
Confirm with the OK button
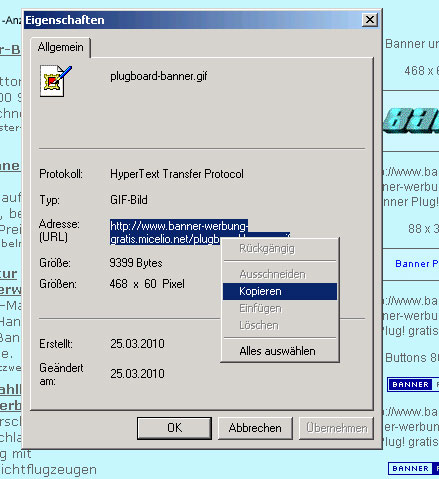(x=174, y=428)
